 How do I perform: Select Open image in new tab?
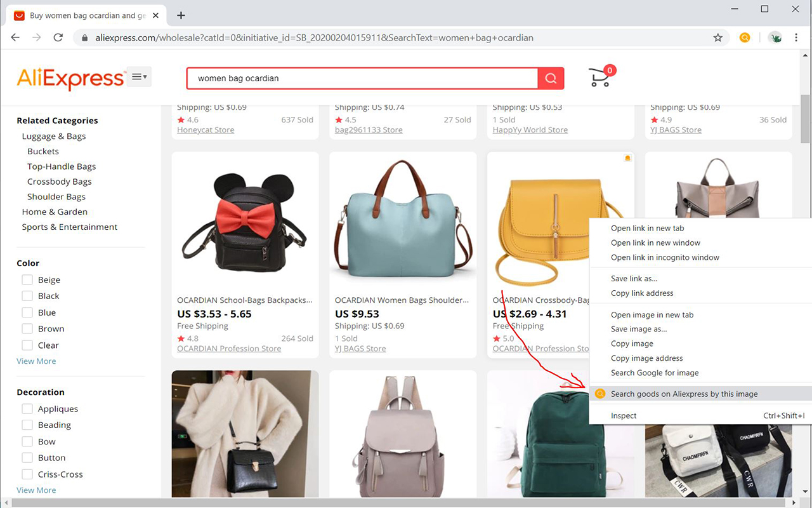pyautogui.click(x=700, y=314)
